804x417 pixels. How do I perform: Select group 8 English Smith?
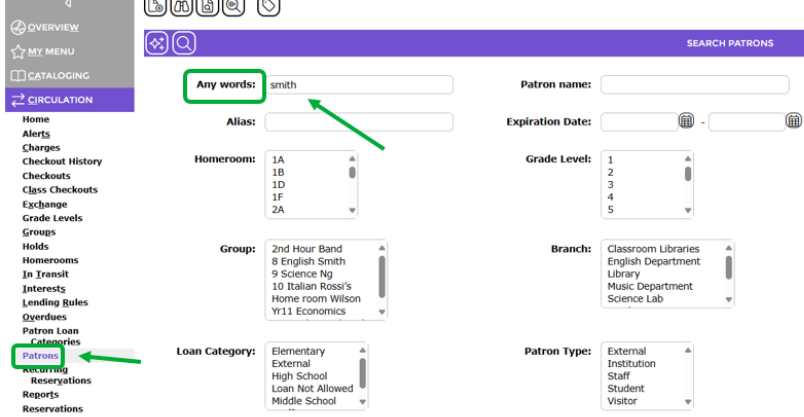click(x=308, y=261)
